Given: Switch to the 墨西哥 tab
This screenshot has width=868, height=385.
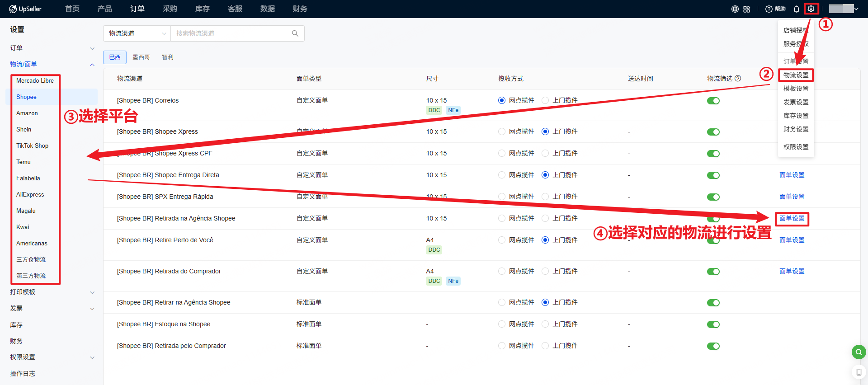Looking at the screenshot, I should pos(141,57).
